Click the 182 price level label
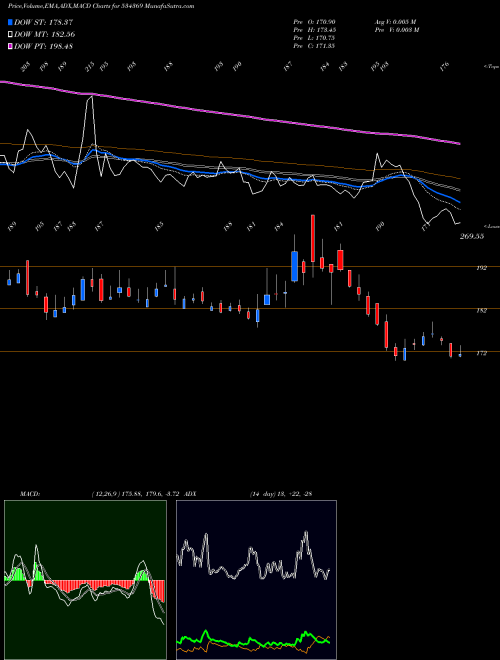Screen dimensions: 500x660 (481, 311)
